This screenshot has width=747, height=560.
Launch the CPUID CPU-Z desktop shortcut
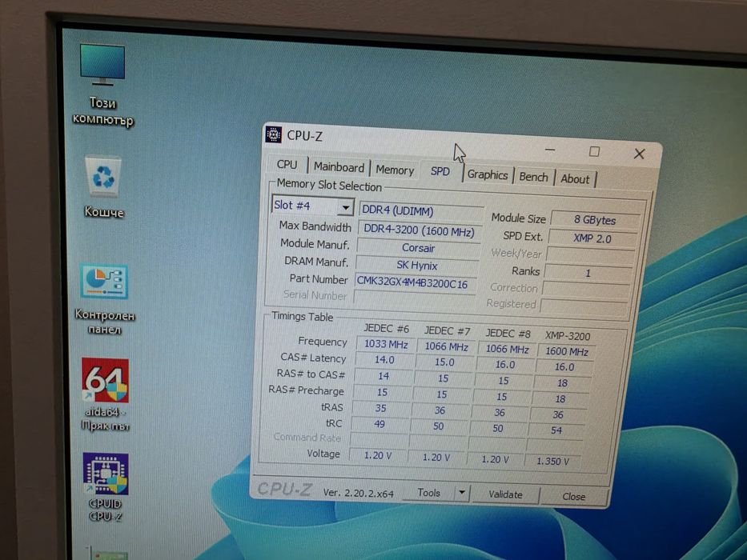tap(106, 487)
